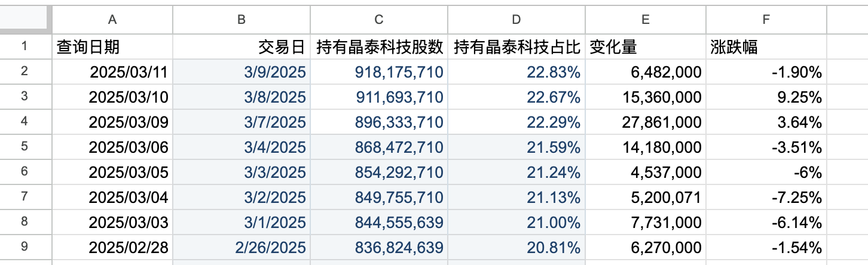Select cell with 2025/03/11
The image size is (868, 265).
[113, 72]
